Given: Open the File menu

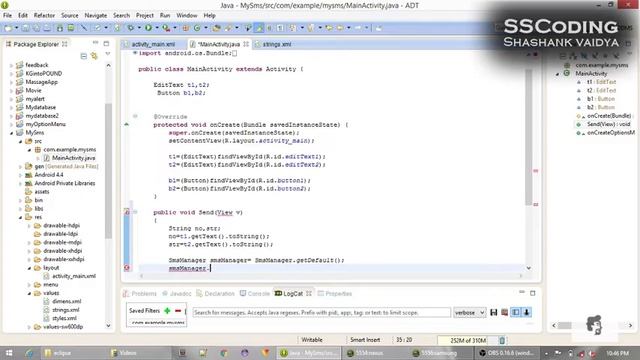Looking at the screenshot, I should coord(7,15).
